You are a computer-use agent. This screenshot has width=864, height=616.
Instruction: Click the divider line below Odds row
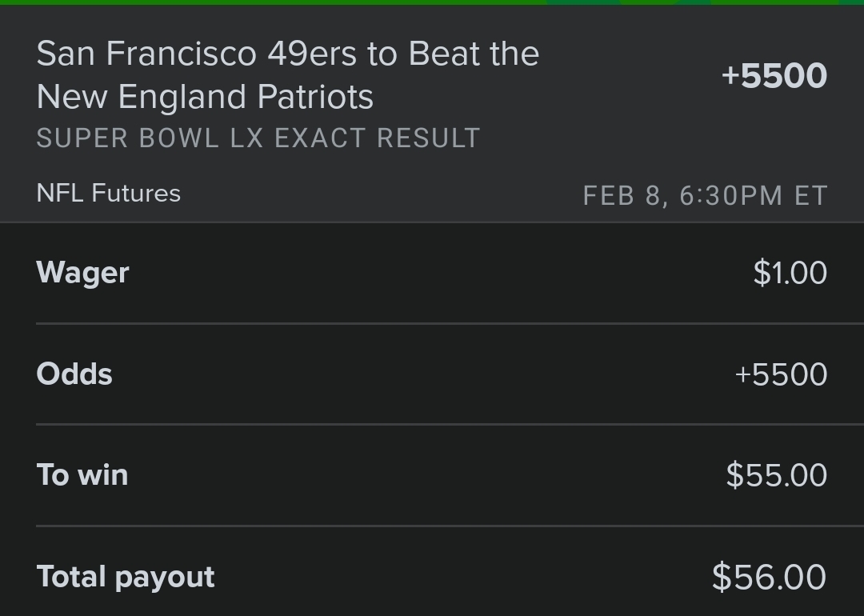click(450, 424)
